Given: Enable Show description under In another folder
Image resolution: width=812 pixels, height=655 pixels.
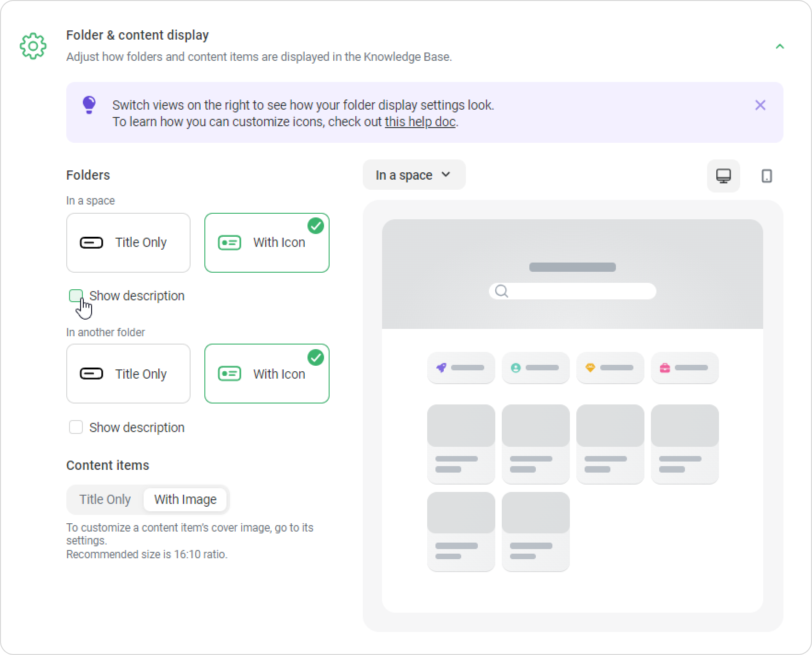Looking at the screenshot, I should (76, 427).
